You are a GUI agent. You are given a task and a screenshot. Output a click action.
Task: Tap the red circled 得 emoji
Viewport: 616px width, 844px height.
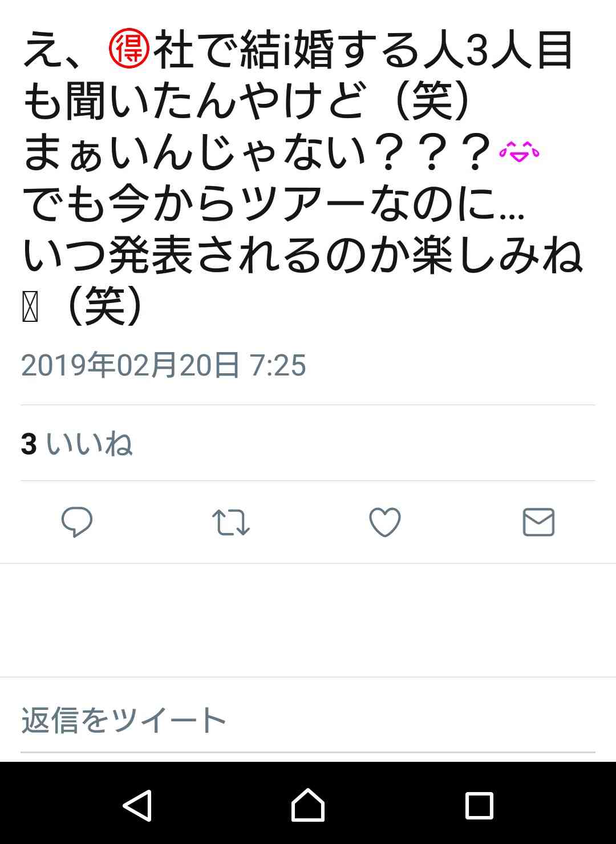pos(129,51)
